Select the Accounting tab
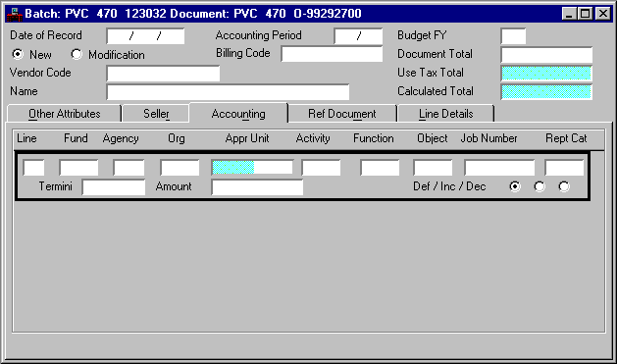Image resolution: width=617 pixels, height=364 pixels. pyautogui.click(x=238, y=114)
